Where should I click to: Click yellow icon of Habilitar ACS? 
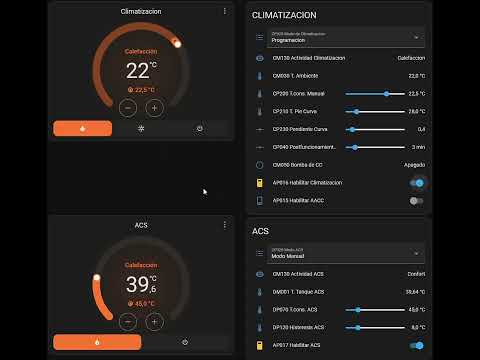coord(260,345)
